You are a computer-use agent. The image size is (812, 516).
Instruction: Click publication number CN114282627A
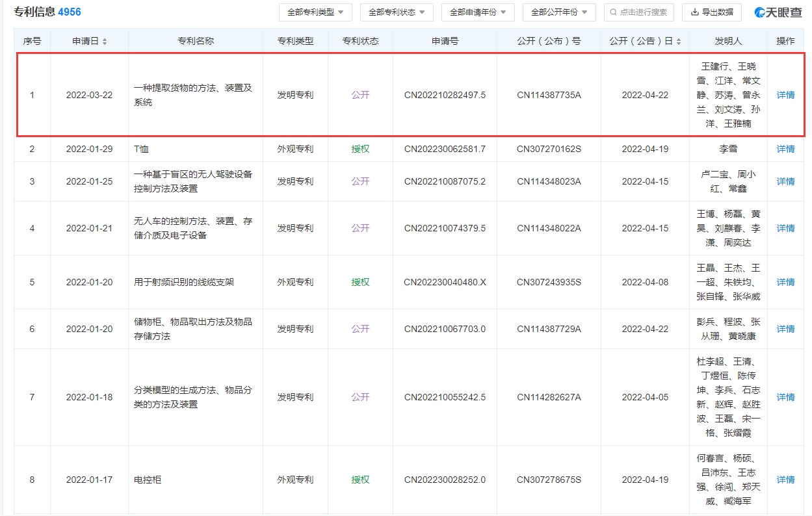pos(549,397)
